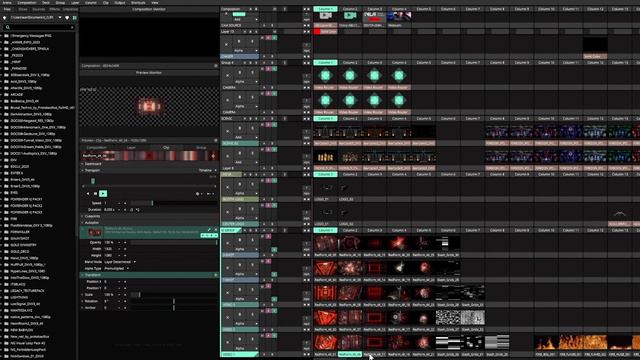Click the Height value field
This screenshot has width=640, height=360.
[x=109, y=256]
